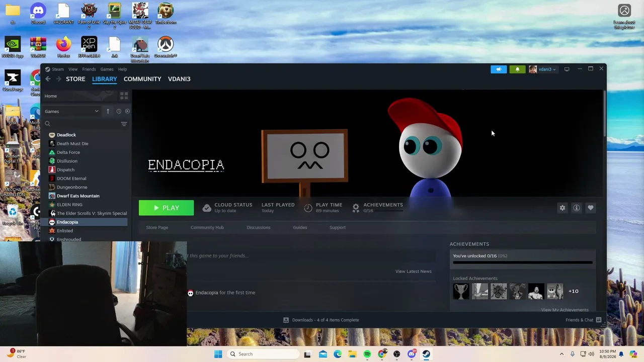The height and width of the screenshot is (362, 644).
Task: Open Discord from taskbar
Action: (412, 354)
